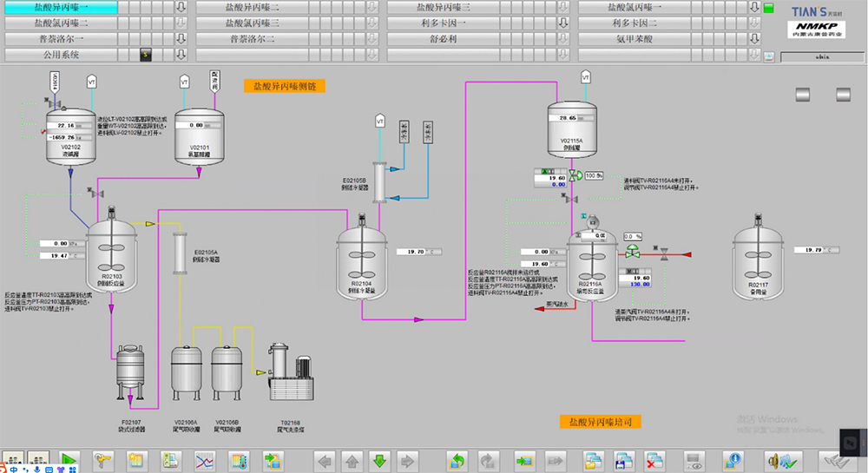
Task: Click the 盐酸异丙嗪侧链 orange title label
Action: tap(284, 86)
